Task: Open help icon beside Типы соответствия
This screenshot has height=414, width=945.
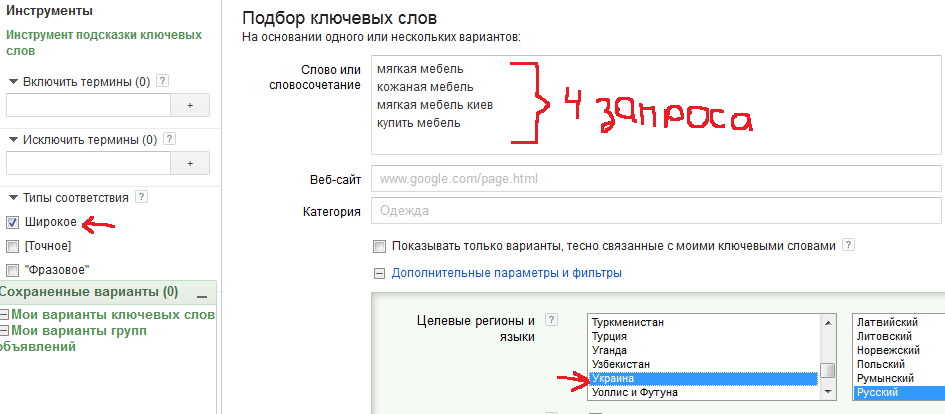Action: (x=141, y=197)
